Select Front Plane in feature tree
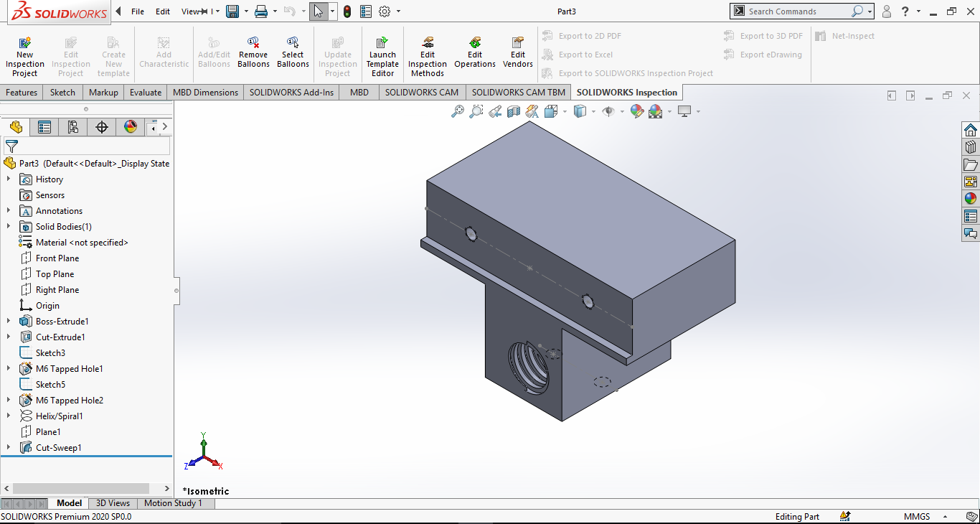This screenshot has height=524, width=980. (x=57, y=258)
